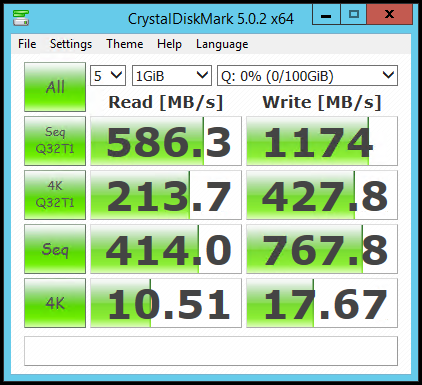Run the Seq benchmark button
The width and height of the screenshot is (422, 385).
[x=55, y=249]
